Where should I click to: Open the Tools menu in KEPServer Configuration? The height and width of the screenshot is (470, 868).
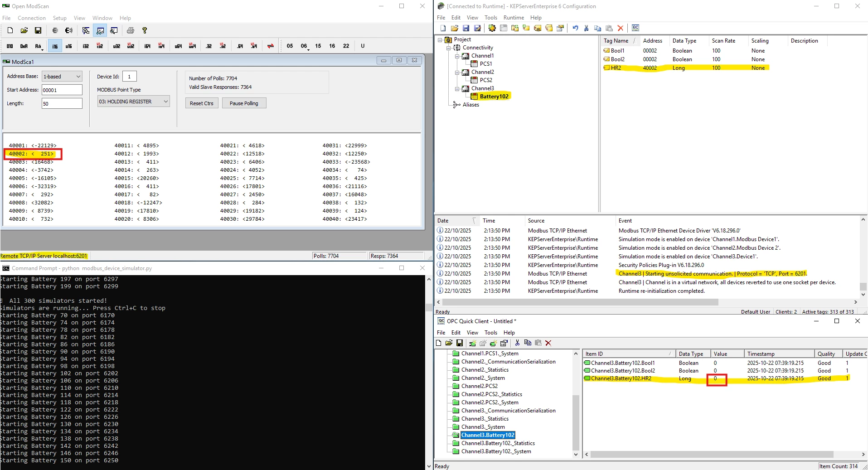click(x=491, y=18)
